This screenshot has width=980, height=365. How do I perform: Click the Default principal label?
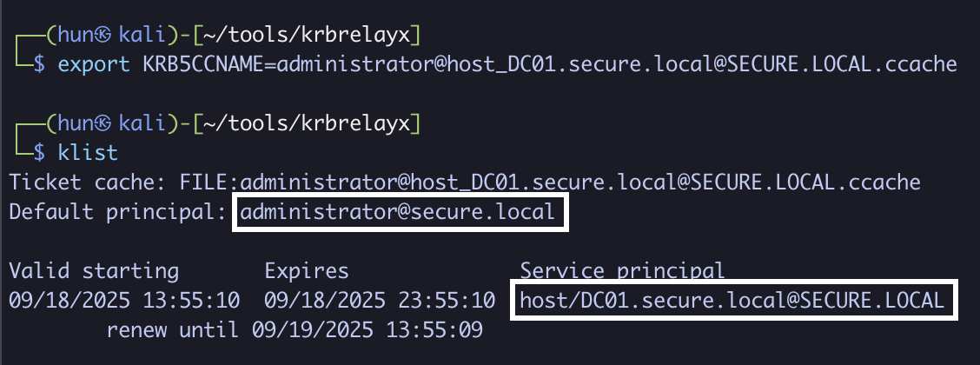pos(114,212)
